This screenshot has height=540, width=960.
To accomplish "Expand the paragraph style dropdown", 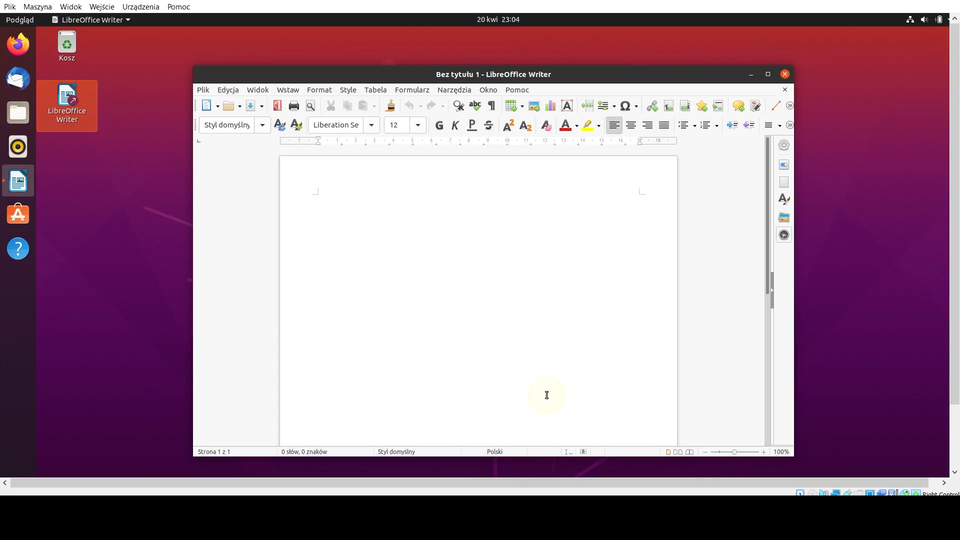I will tap(262, 125).
